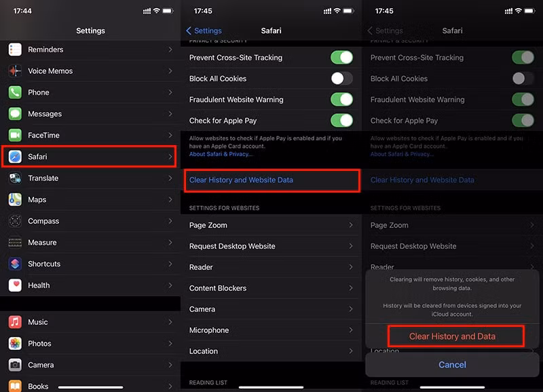Open About Safari & Privacy link in middle screen
This screenshot has width=543, height=392.
tap(221, 154)
